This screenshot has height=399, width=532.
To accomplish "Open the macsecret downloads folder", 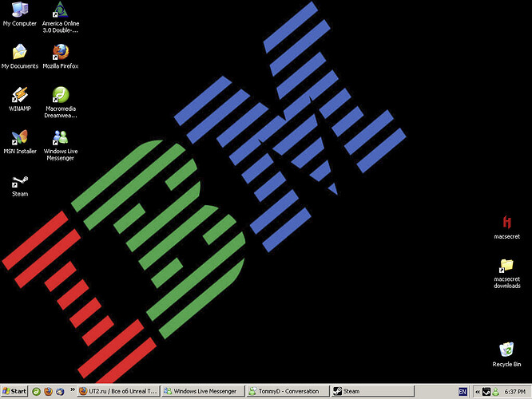I will coord(506,266).
